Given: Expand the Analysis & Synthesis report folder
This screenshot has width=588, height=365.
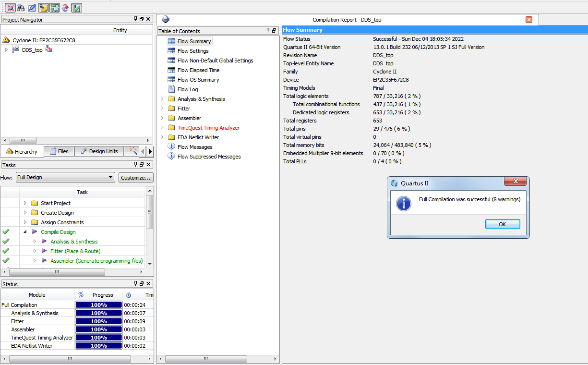Looking at the screenshot, I should click(x=162, y=99).
